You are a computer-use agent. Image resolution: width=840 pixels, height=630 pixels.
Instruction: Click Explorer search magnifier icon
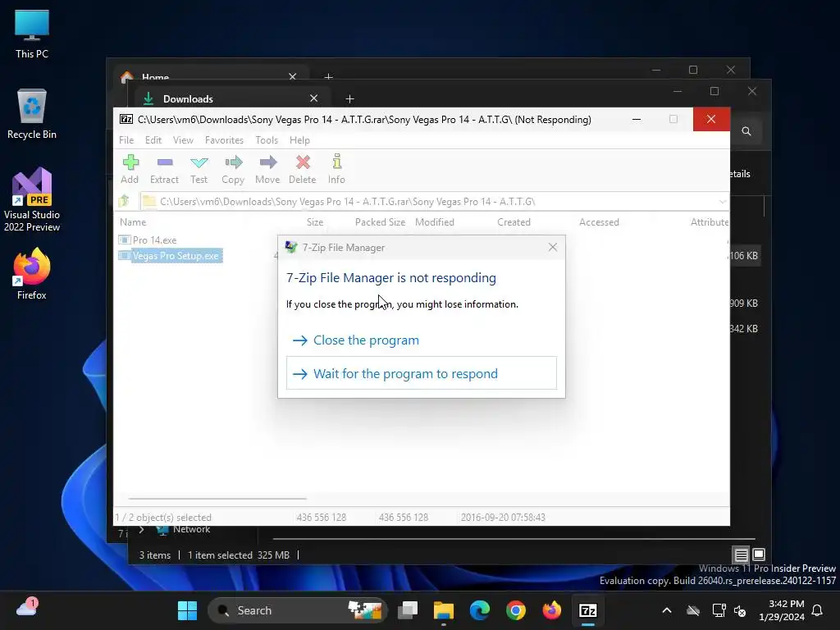point(746,131)
